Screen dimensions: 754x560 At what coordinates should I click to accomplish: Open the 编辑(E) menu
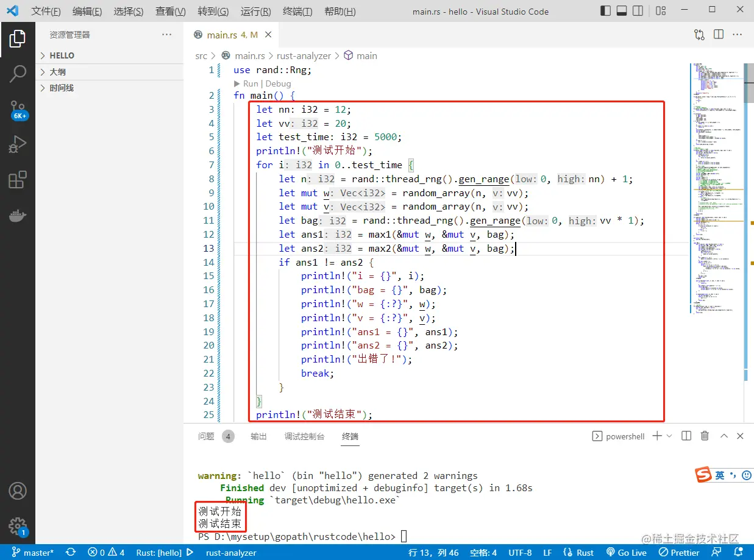[x=87, y=12]
